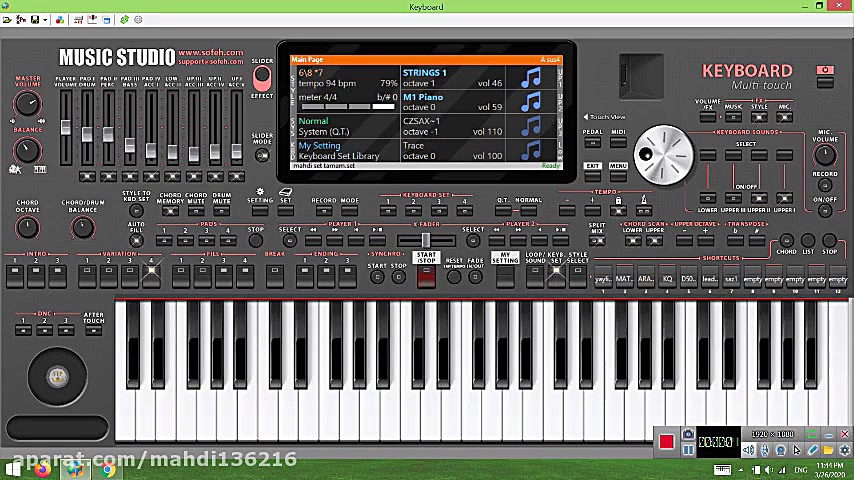Click Chrome icon in the taskbar
This screenshot has height=480, width=854.
pos(107,469)
